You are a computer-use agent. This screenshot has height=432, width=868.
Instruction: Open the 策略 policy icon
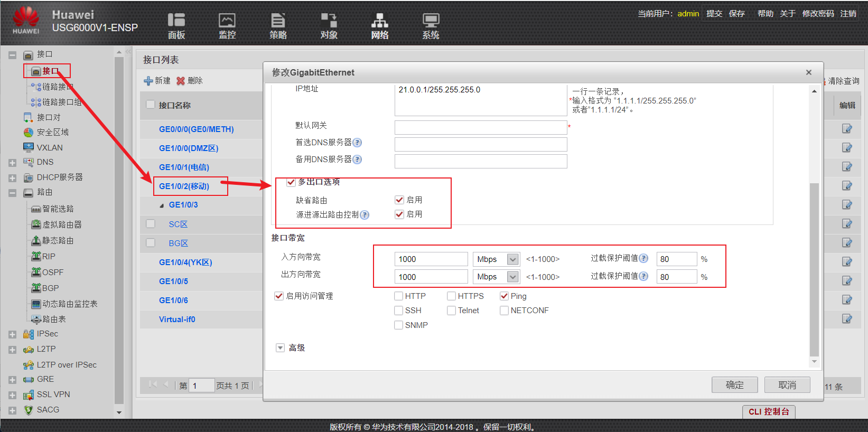click(x=278, y=20)
